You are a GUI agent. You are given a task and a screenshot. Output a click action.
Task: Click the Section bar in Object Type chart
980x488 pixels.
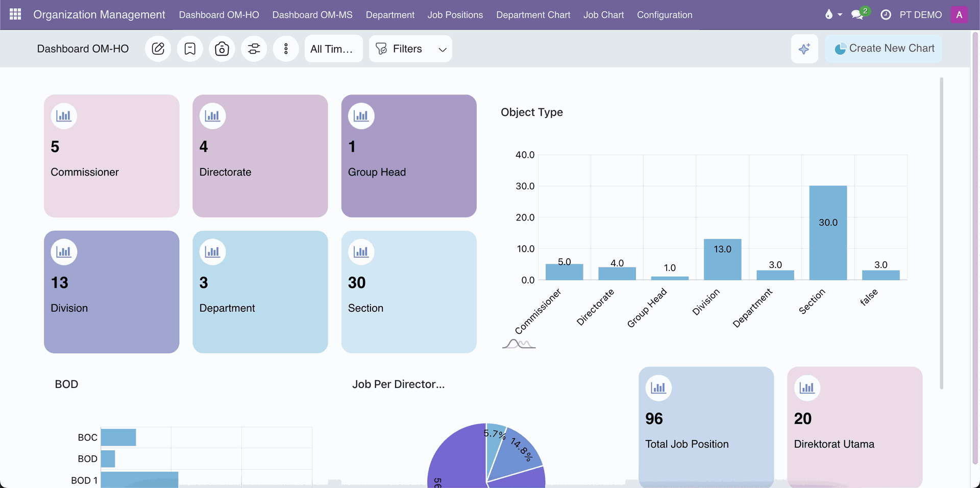828,233
